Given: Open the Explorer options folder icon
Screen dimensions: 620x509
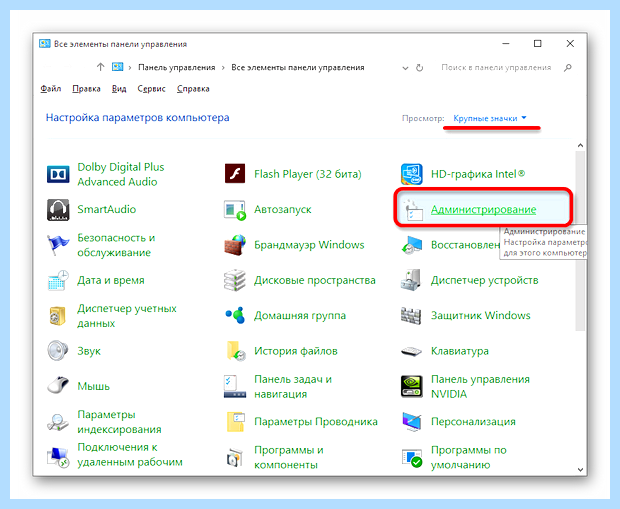Looking at the screenshot, I should pyautogui.click(x=236, y=422).
